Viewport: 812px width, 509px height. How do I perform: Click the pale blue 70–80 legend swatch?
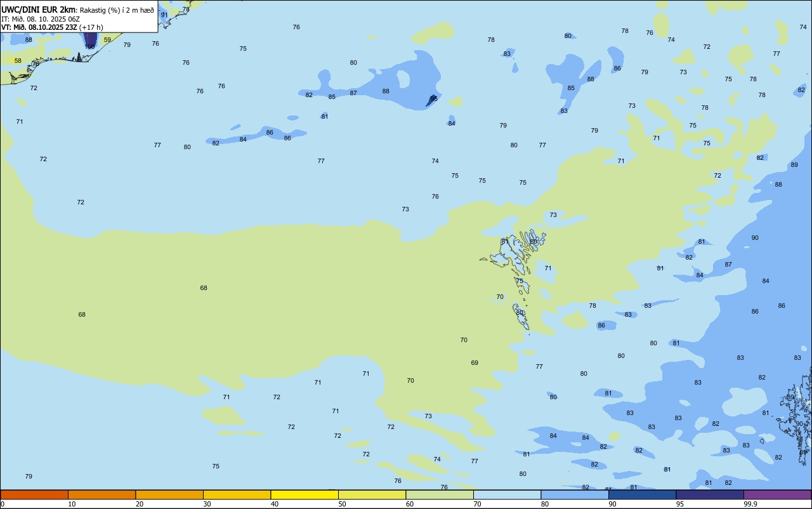click(507, 494)
